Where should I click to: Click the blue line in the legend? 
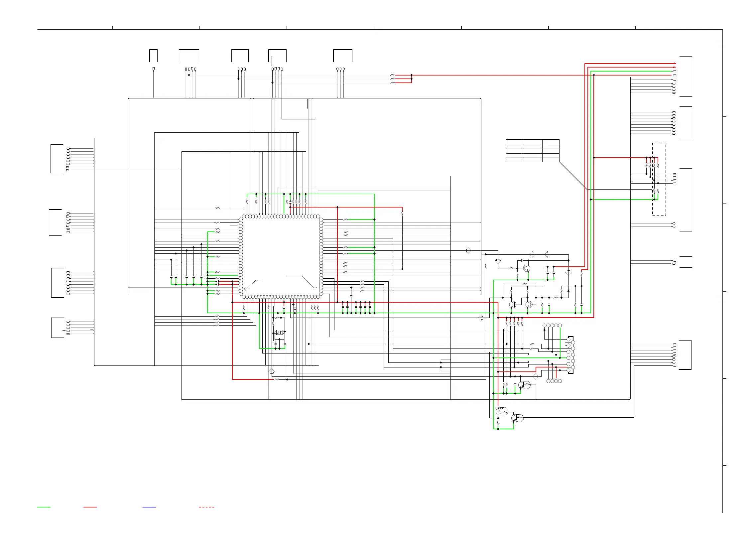149,507
